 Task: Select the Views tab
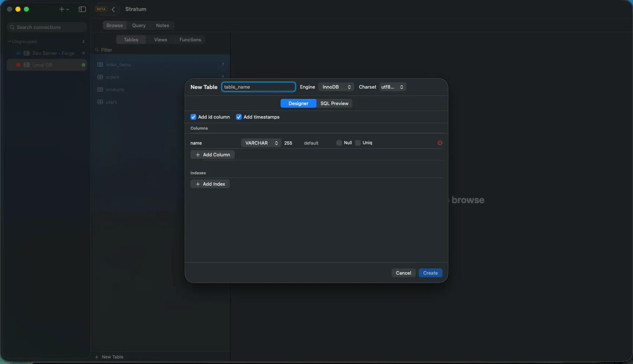(160, 40)
